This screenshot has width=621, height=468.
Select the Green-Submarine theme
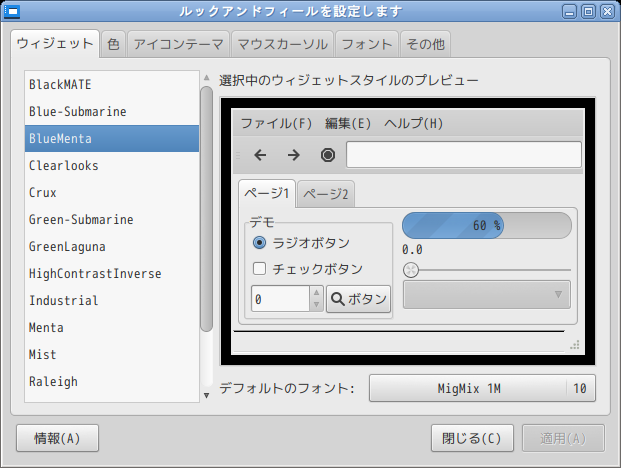coord(112,219)
